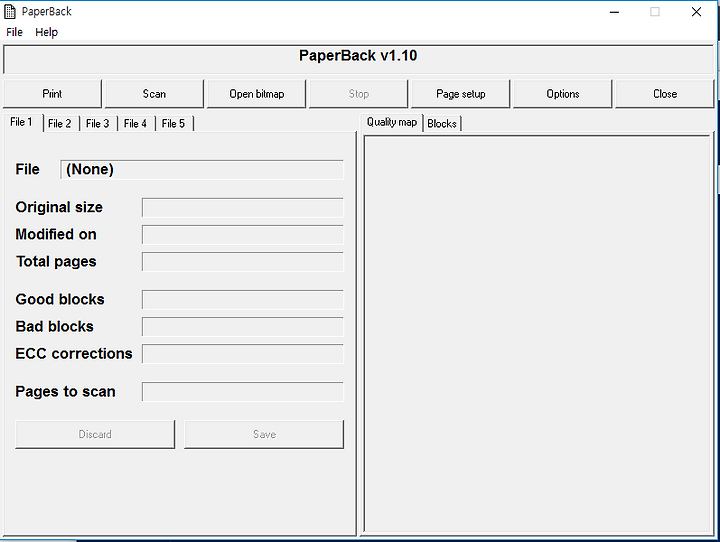The image size is (720, 542).
Task: Switch to the File 2 tab
Action: click(x=60, y=124)
